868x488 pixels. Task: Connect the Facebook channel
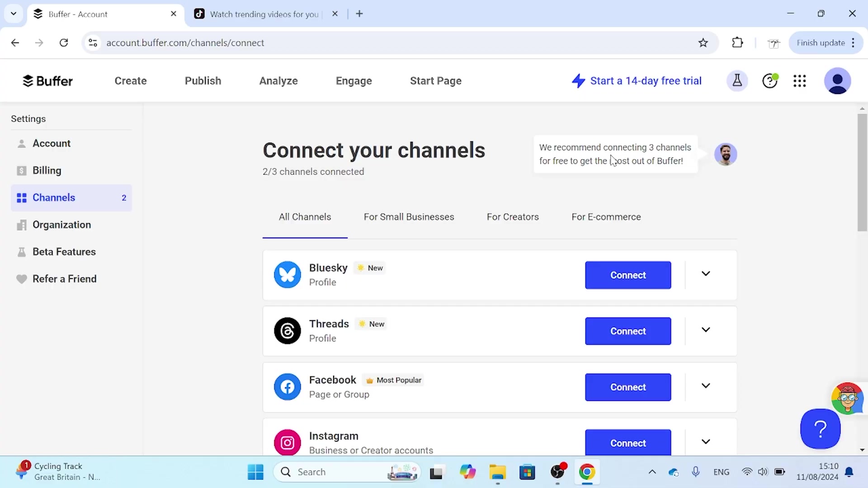pyautogui.click(x=628, y=387)
